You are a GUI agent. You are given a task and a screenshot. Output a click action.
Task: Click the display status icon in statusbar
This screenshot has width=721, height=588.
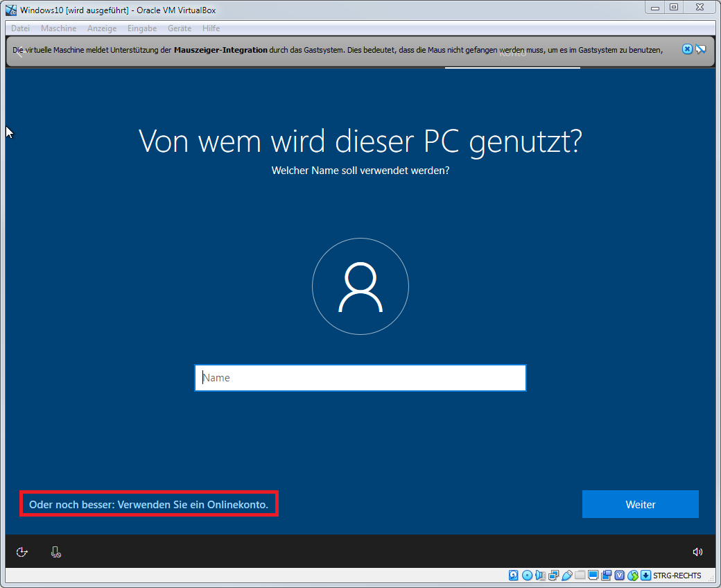point(593,576)
